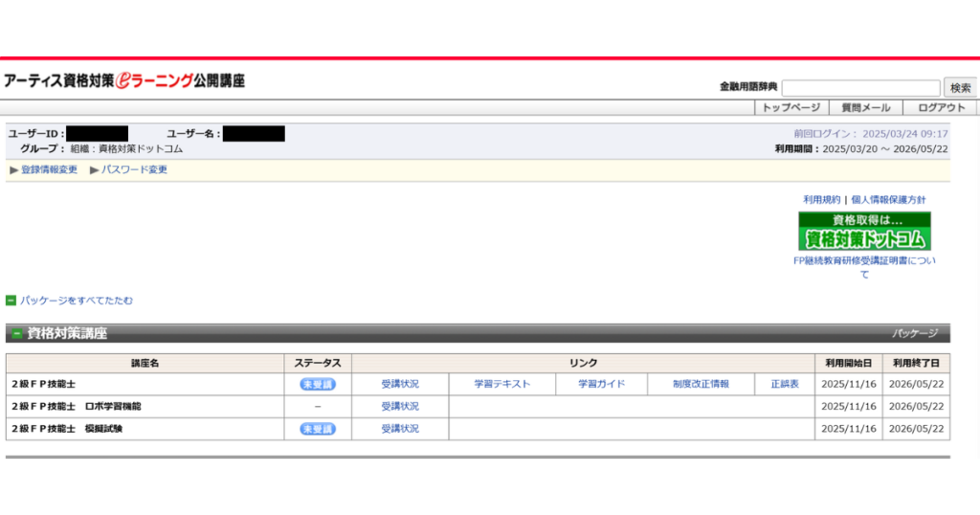Image resolution: width=980 pixels, height=515 pixels.
Task: Open the 利用規約 link
Action: coord(821,199)
